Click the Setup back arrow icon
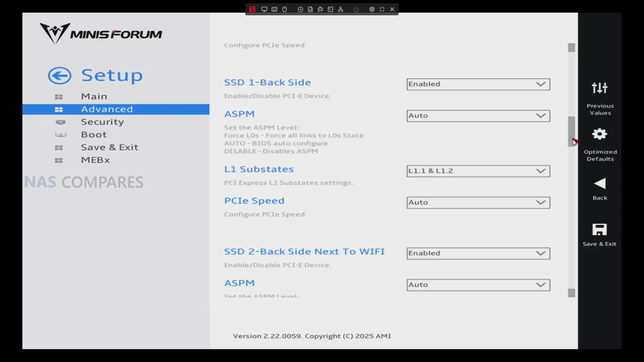Image resolution: width=644 pixels, height=362 pixels. click(x=60, y=75)
